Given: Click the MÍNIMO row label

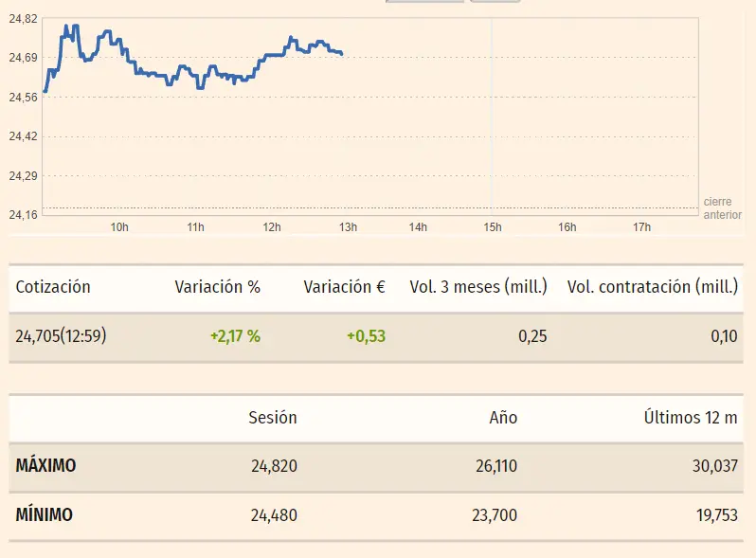Looking at the screenshot, I should coord(44,515).
